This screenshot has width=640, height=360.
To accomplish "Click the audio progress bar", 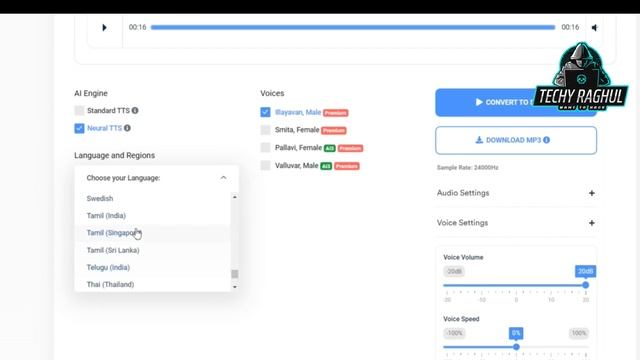I will tap(353, 27).
